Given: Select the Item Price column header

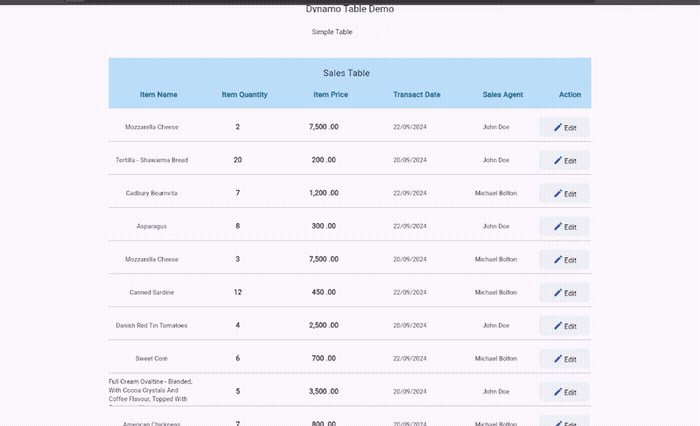Looking at the screenshot, I should tap(330, 95).
